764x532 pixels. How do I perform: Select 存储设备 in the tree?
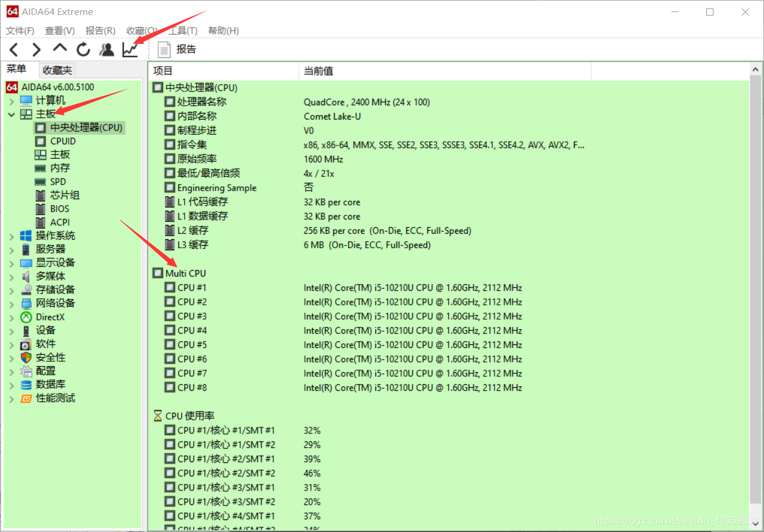(55, 290)
